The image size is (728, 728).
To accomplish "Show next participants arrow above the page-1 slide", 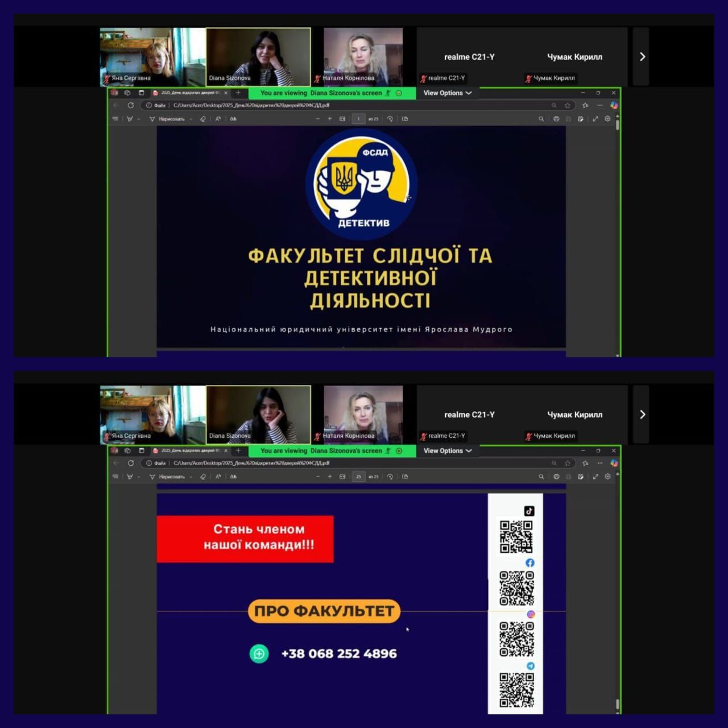I will (x=642, y=57).
